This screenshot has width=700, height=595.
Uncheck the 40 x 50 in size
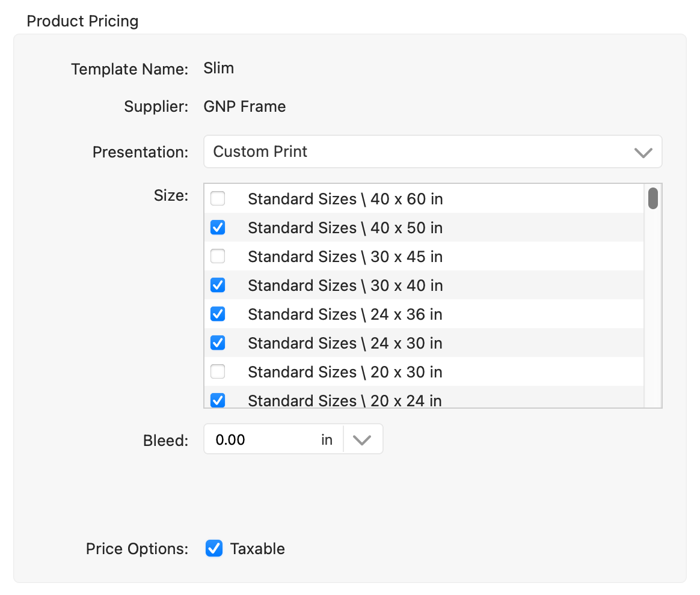(218, 228)
